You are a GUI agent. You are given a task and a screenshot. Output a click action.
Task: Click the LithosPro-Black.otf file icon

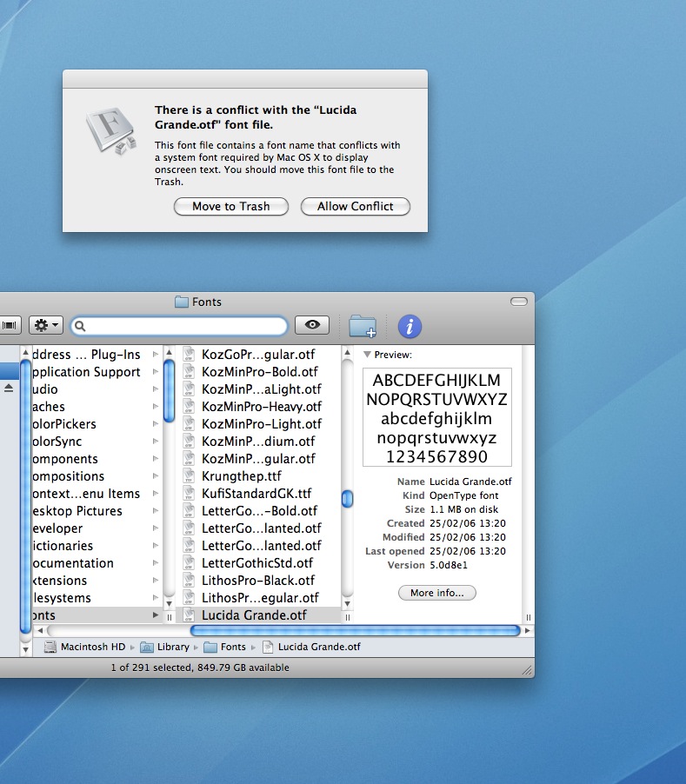point(189,580)
